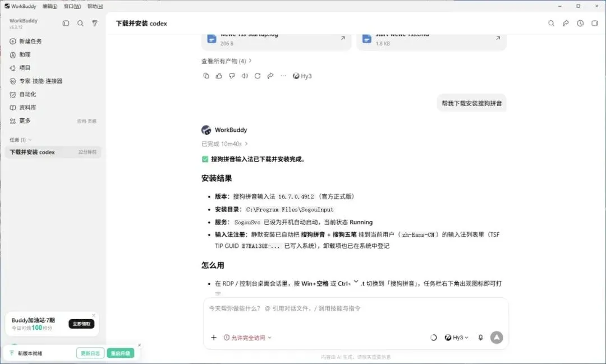Copy the previous response
606x364 pixels.
pos(206,76)
